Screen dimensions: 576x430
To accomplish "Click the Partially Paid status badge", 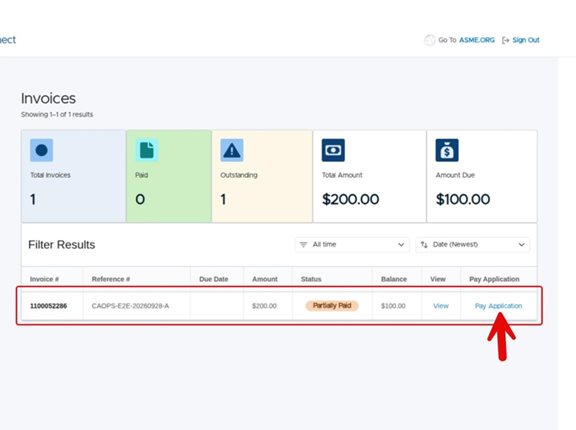I will tap(332, 306).
